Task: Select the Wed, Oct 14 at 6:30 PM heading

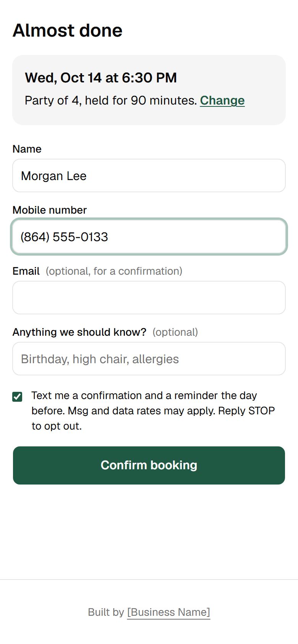Action: coord(101,78)
